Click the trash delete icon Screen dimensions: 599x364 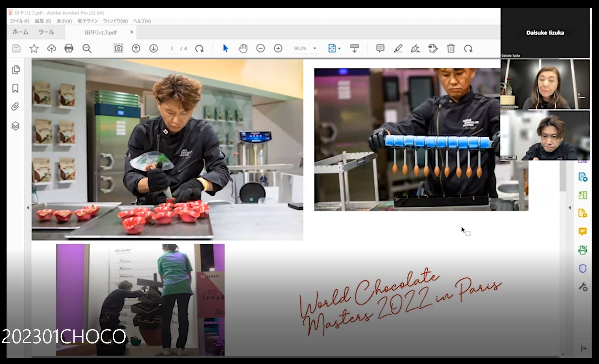coord(451,48)
